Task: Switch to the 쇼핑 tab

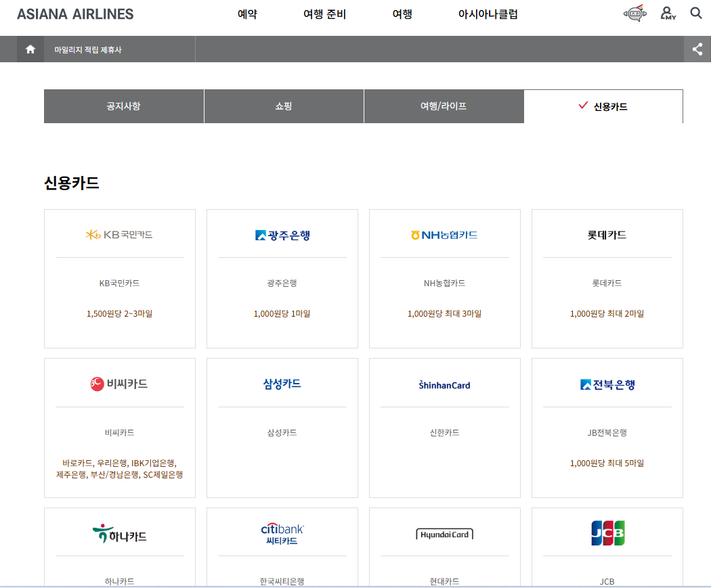Action: (x=284, y=106)
